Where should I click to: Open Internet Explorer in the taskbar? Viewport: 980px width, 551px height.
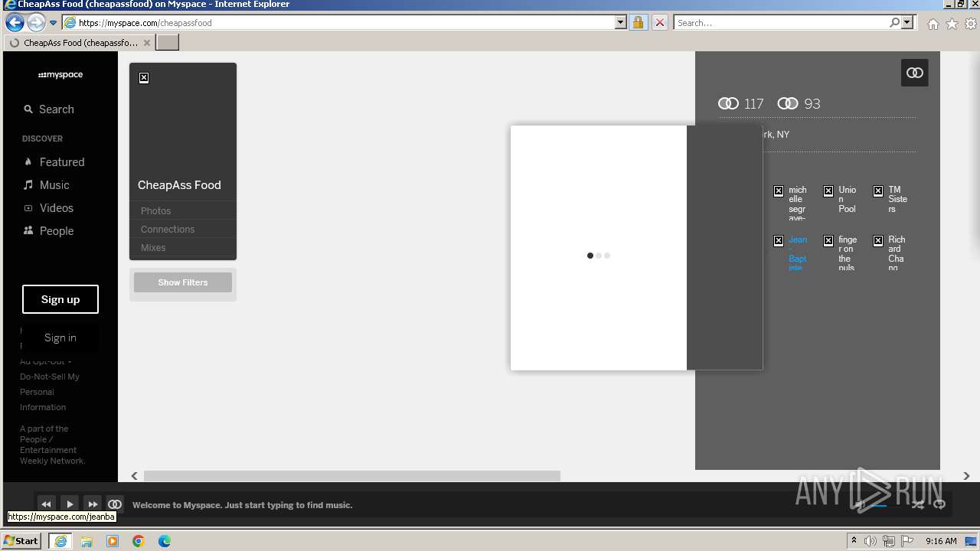click(60, 541)
